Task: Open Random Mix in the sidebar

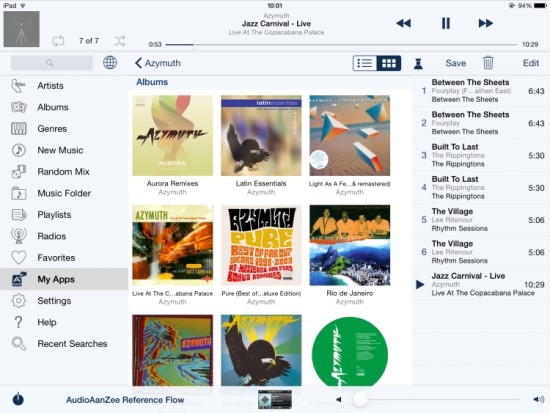Action: pos(64,172)
